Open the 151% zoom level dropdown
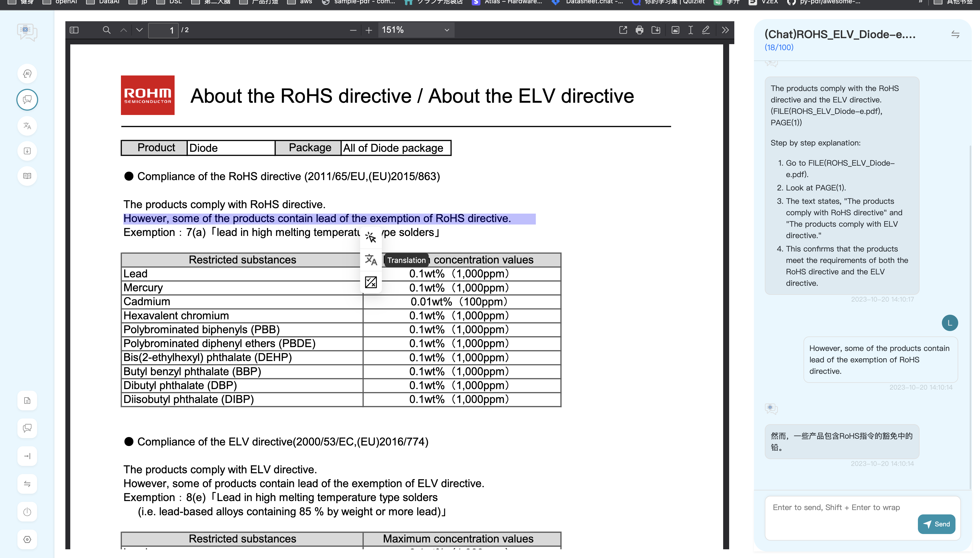The width and height of the screenshot is (980, 558). [x=416, y=30]
